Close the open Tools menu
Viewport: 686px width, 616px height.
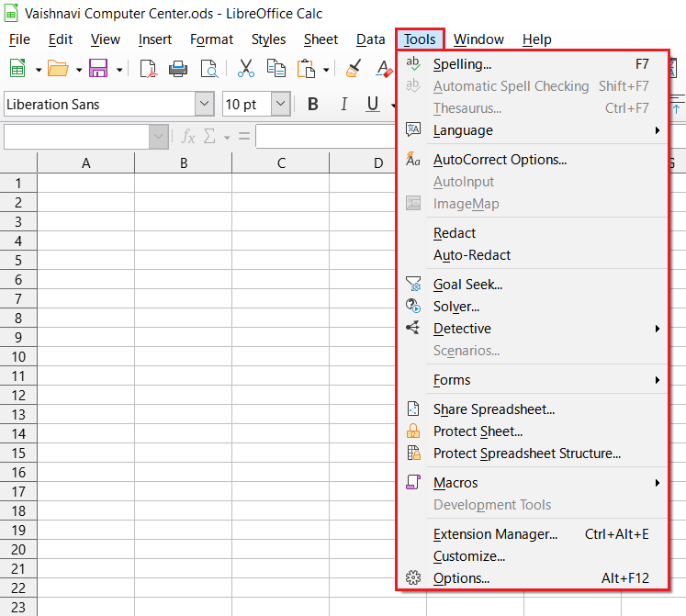[x=420, y=39]
